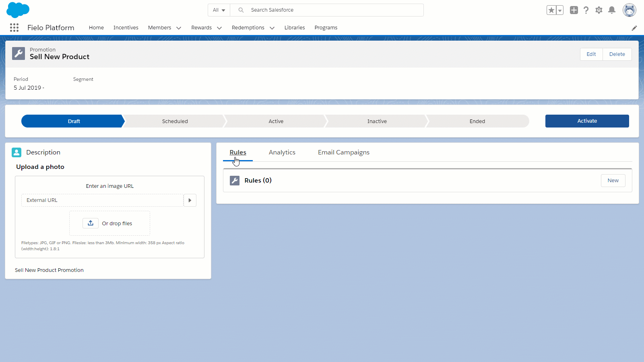
Task: Open the Redemptions nav tab
Action: click(x=248, y=28)
